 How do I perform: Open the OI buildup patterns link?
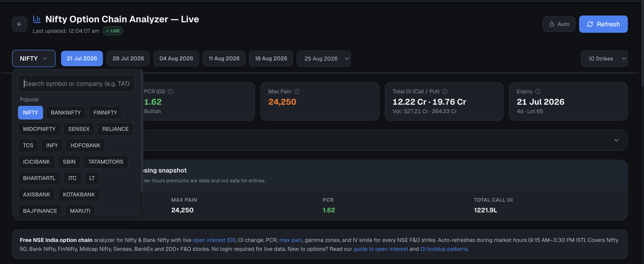pos(444,249)
